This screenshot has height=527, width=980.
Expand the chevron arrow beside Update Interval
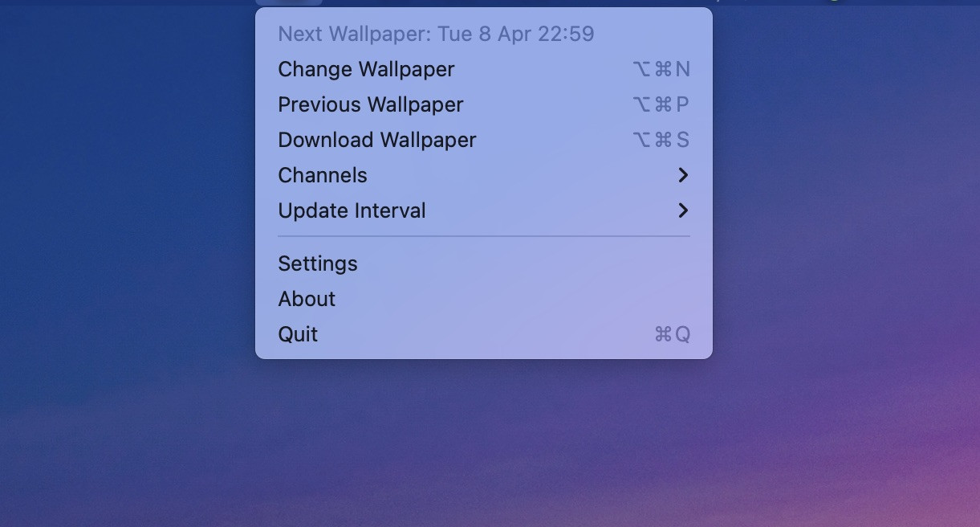(x=683, y=210)
